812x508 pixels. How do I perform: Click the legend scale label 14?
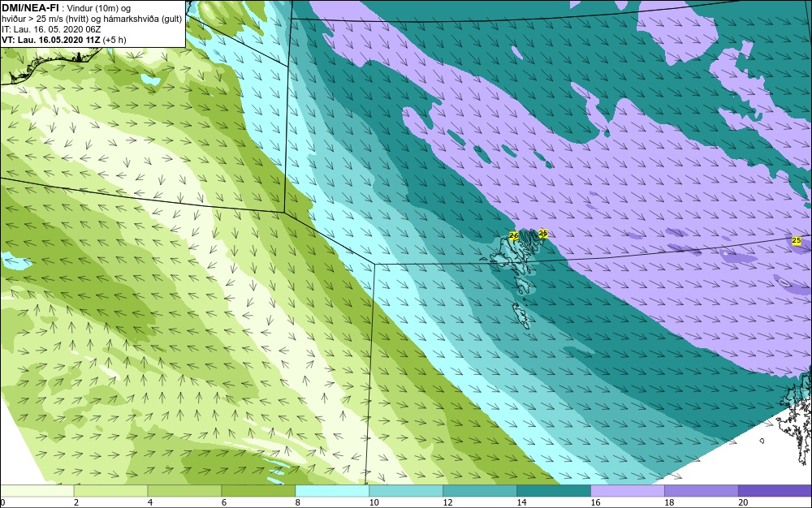[521, 502]
